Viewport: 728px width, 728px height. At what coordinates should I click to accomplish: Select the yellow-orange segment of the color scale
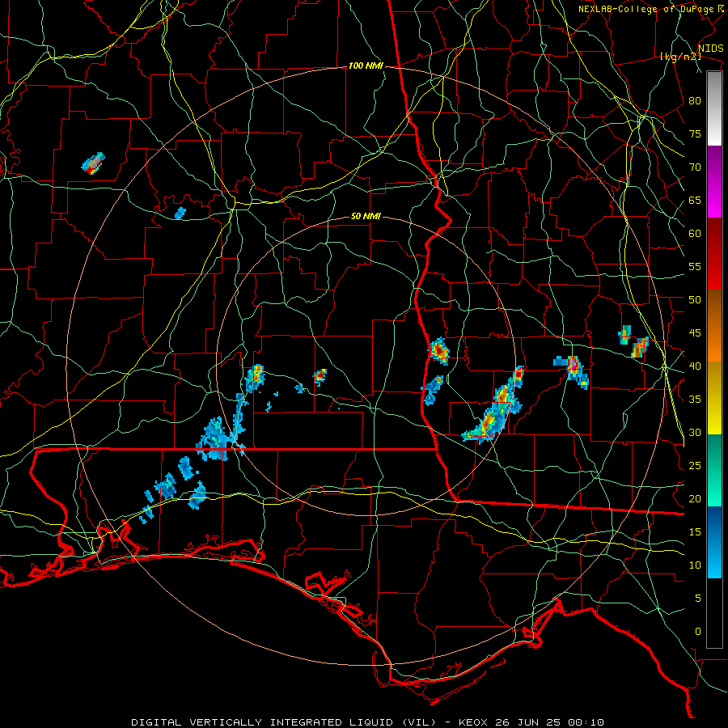[x=714, y=398]
